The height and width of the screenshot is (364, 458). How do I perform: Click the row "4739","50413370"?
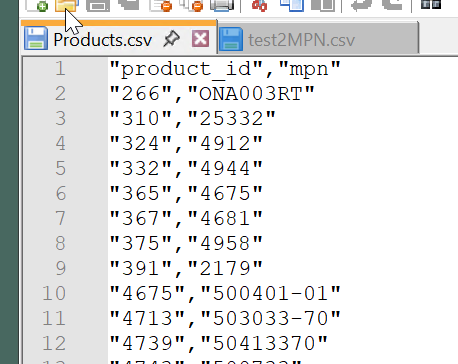219,343
